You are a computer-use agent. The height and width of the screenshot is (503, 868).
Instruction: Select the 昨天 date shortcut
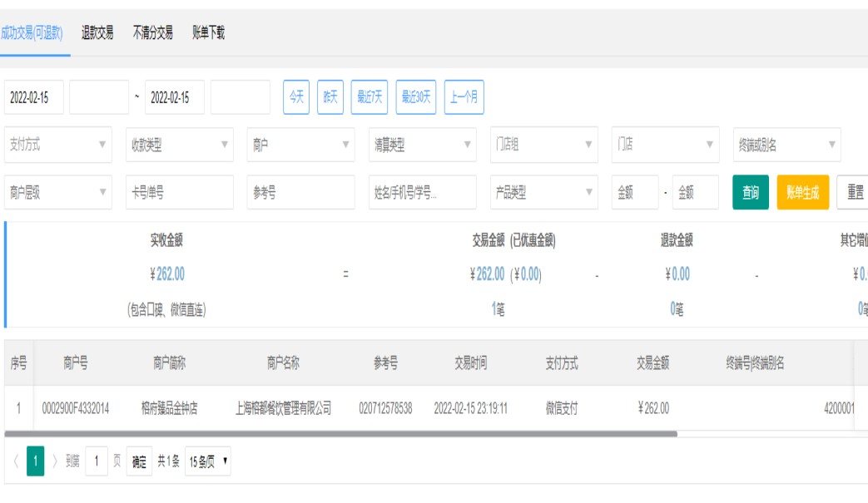click(330, 97)
